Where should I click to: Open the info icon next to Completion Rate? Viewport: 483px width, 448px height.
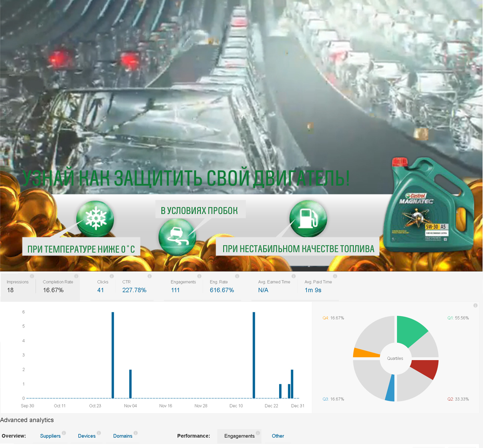[x=76, y=276]
